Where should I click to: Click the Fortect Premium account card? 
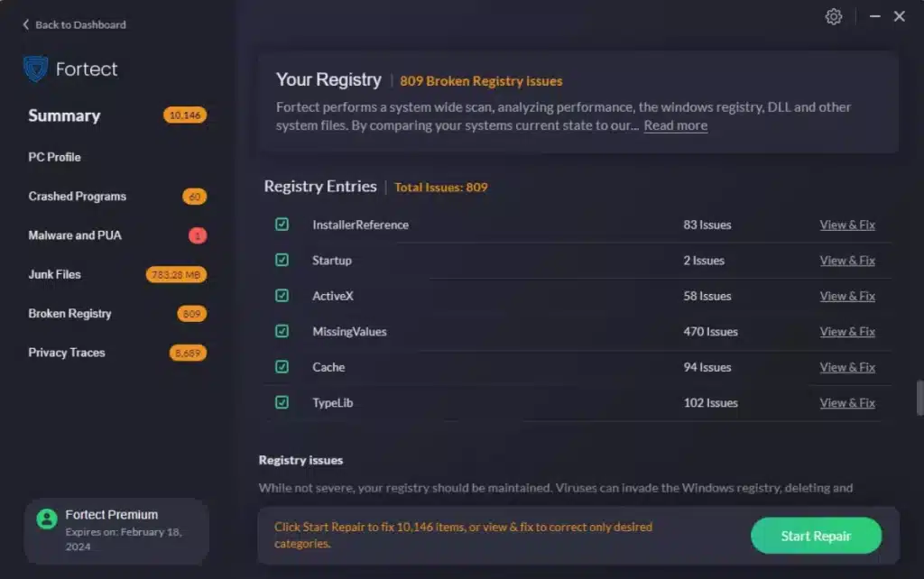click(116, 531)
